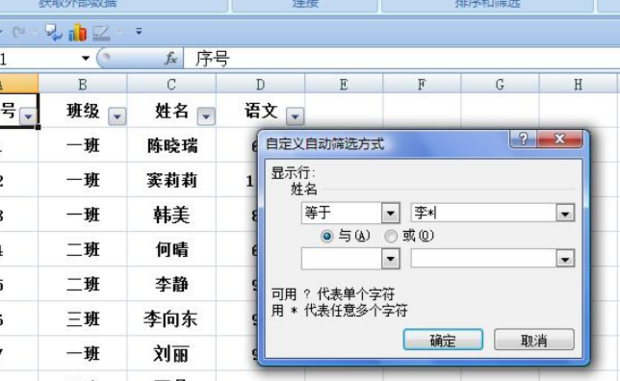Open the filter dropdown in column A header cell

pos(28,116)
